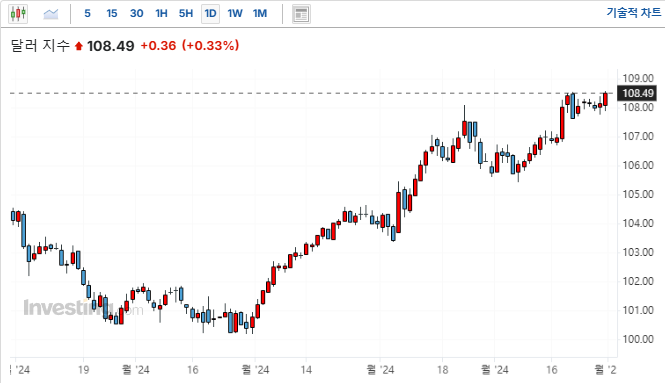Viewport: 665px width, 383px height.
Task: Select the candlestick chart type icon
Action: 18,14
